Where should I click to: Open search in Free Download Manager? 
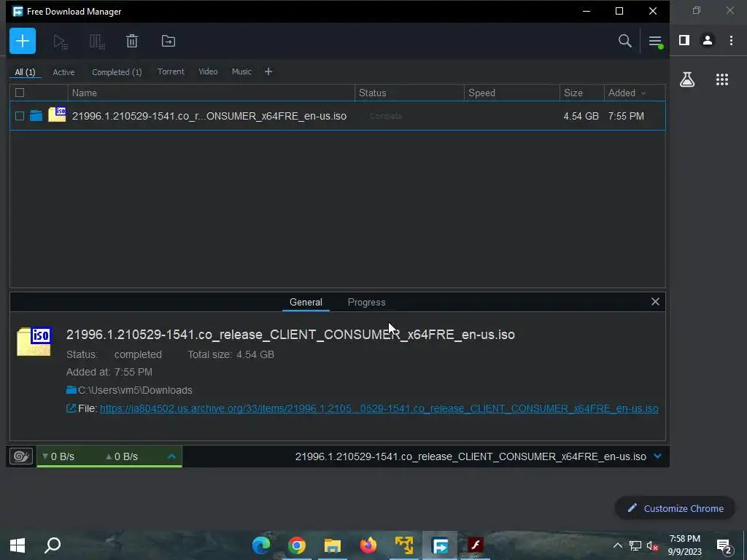click(x=625, y=41)
